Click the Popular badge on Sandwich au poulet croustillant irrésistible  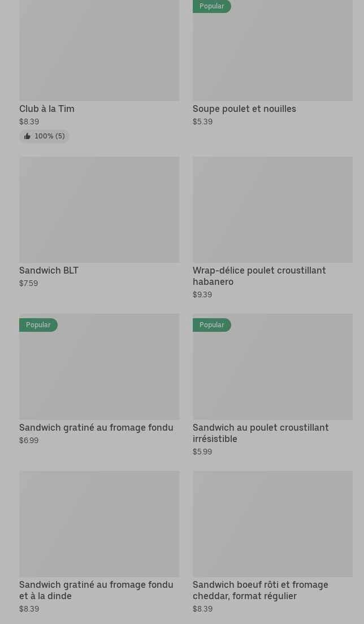(212, 325)
